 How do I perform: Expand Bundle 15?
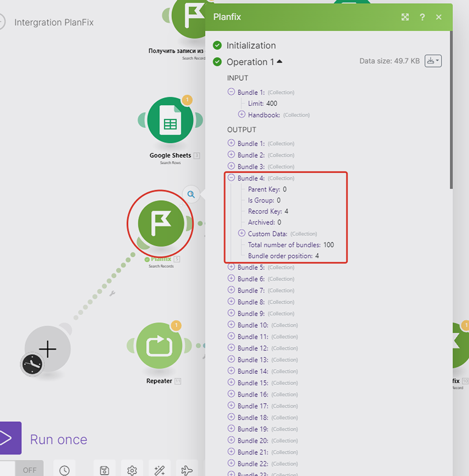tap(231, 382)
